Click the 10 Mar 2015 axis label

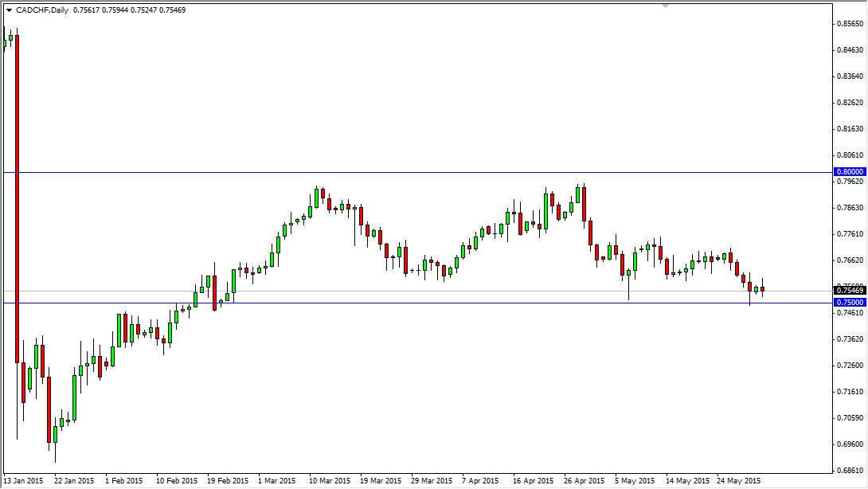point(330,481)
